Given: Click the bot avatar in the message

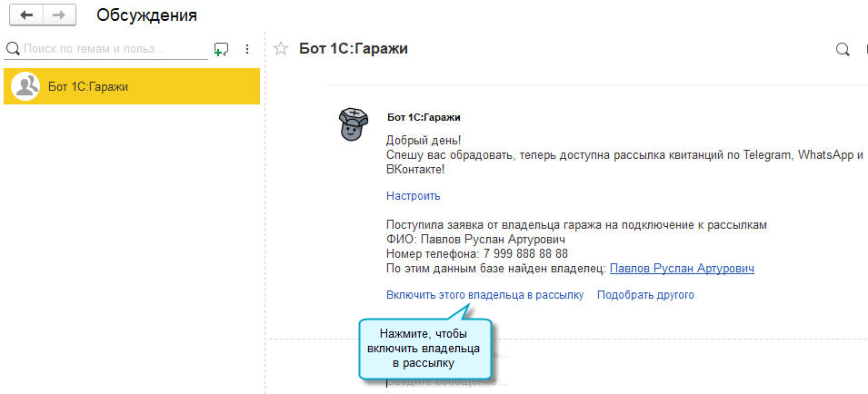Looking at the screenshot, I should [353, 125].
